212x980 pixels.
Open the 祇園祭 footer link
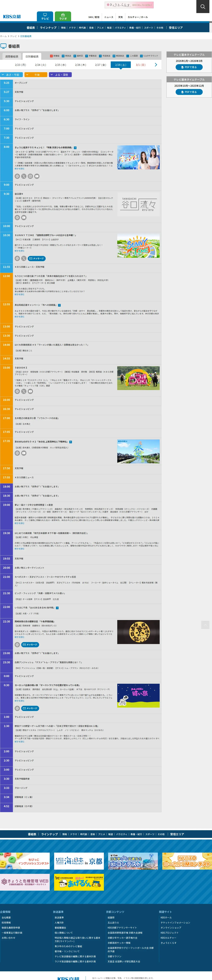[x=111, y=918]
